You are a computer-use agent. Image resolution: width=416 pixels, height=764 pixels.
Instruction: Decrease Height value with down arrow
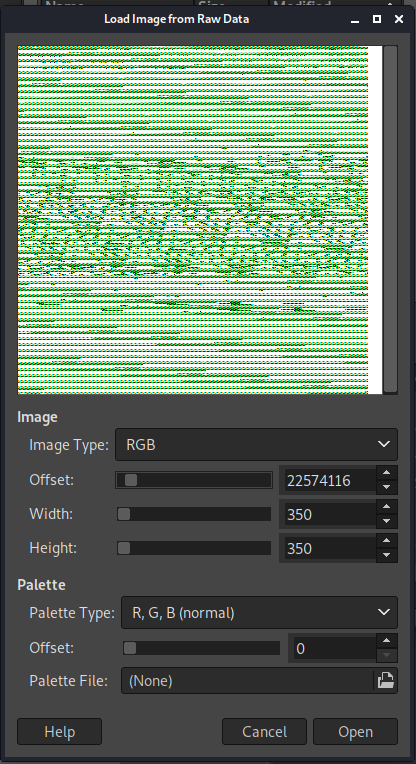387,555
